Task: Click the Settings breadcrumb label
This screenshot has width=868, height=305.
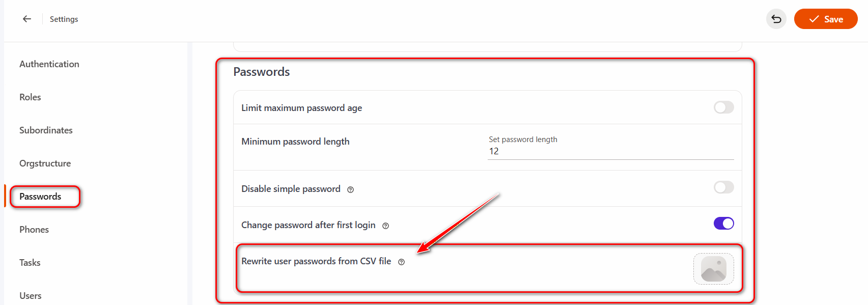Action: pyautogui.click(x=64, y=19)
